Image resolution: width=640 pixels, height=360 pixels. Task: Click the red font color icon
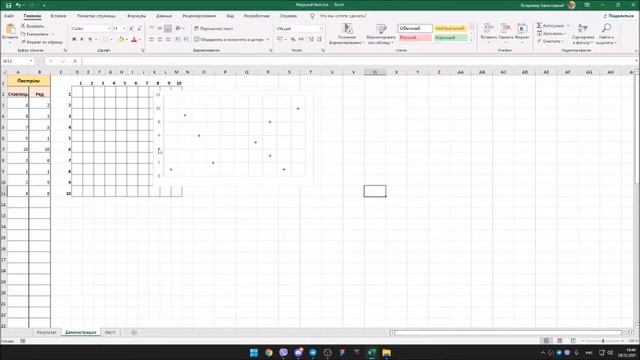click(x=134, y=40)
